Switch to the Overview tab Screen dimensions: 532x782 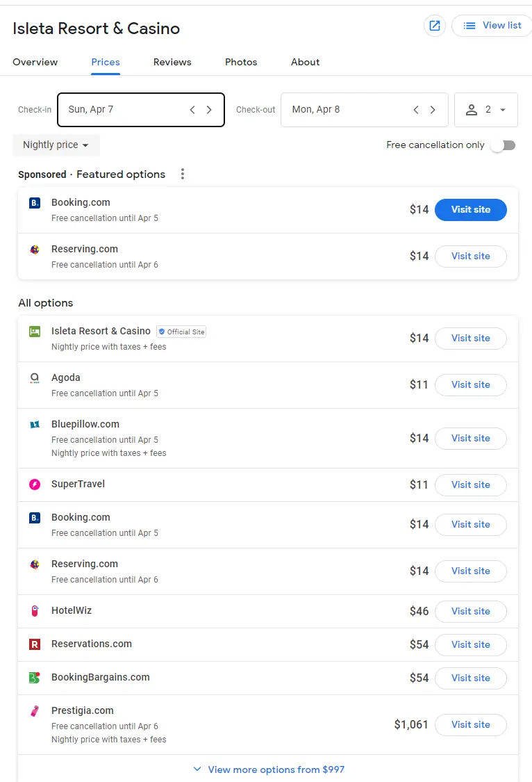tap(35, 62)
